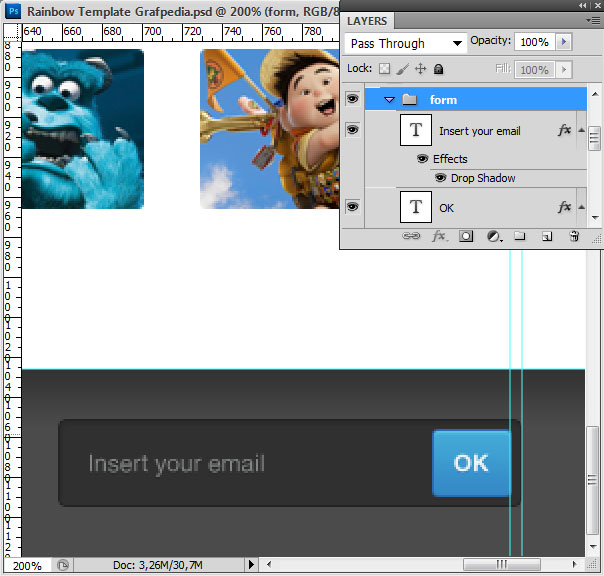The image size is (604, 576).
Task: Select the form group layer name
Action: click(443, 100)
